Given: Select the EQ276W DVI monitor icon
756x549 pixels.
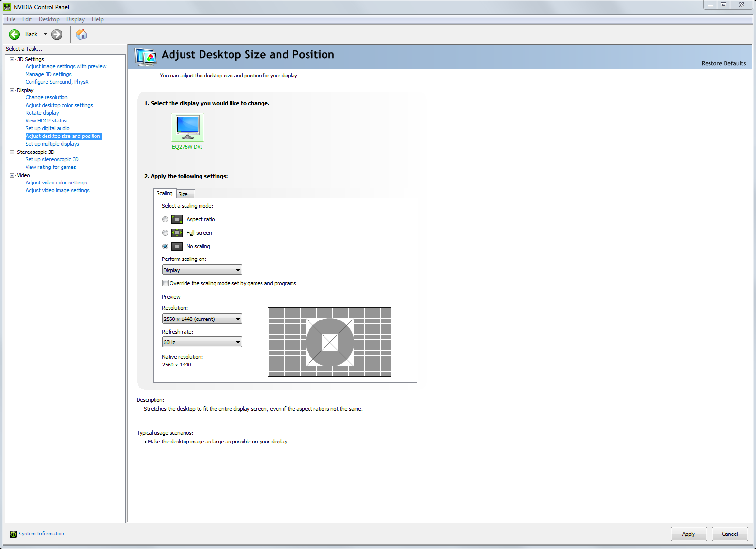Looking at the screenshot, I should coord(187,127).
